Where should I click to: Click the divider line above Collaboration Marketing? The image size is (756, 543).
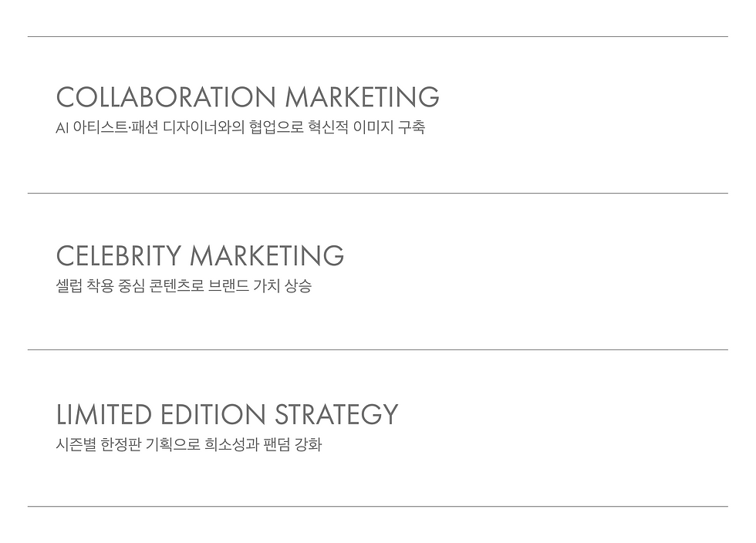point(377,36)
